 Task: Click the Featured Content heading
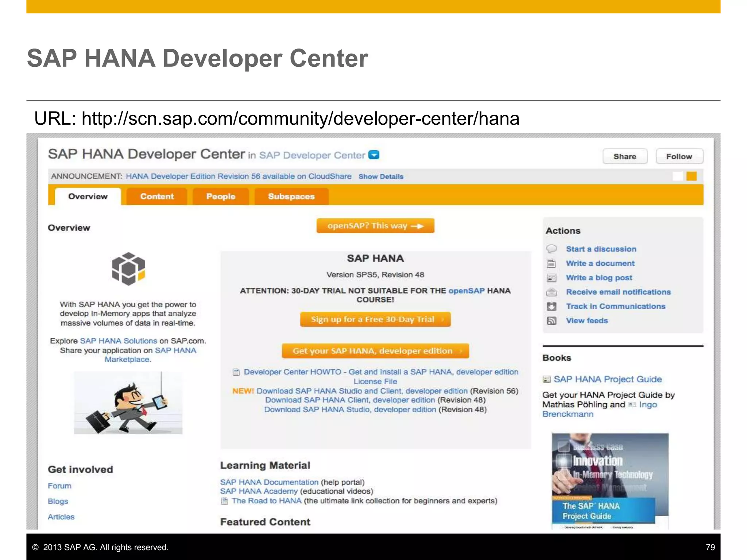(265, 522)
